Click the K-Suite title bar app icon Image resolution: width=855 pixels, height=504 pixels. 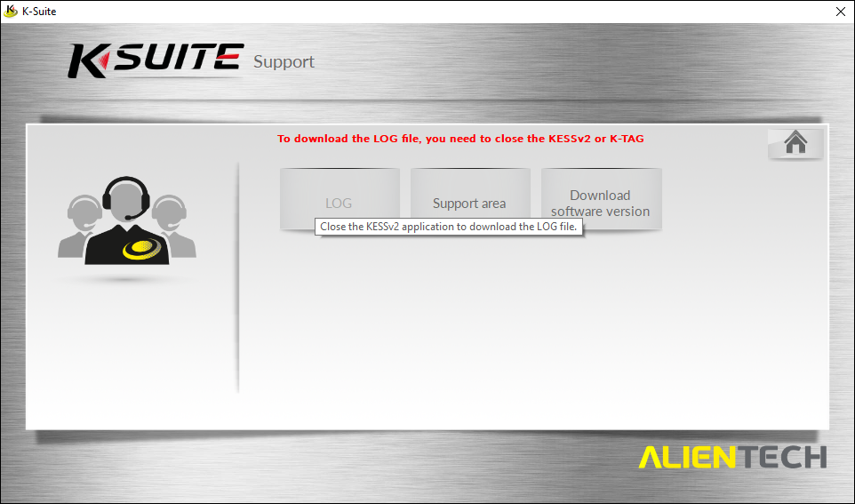11,11
